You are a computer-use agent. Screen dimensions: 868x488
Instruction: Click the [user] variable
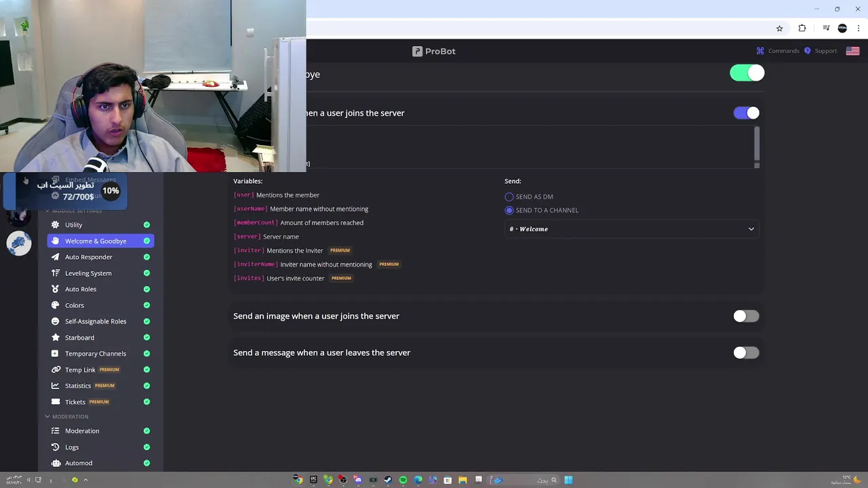pos(243,195)
